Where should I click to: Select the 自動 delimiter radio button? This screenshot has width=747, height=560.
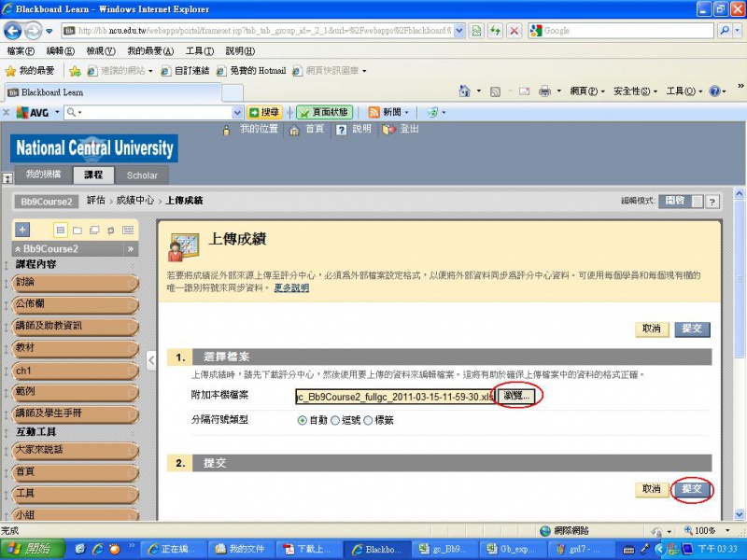coord(302,421)
